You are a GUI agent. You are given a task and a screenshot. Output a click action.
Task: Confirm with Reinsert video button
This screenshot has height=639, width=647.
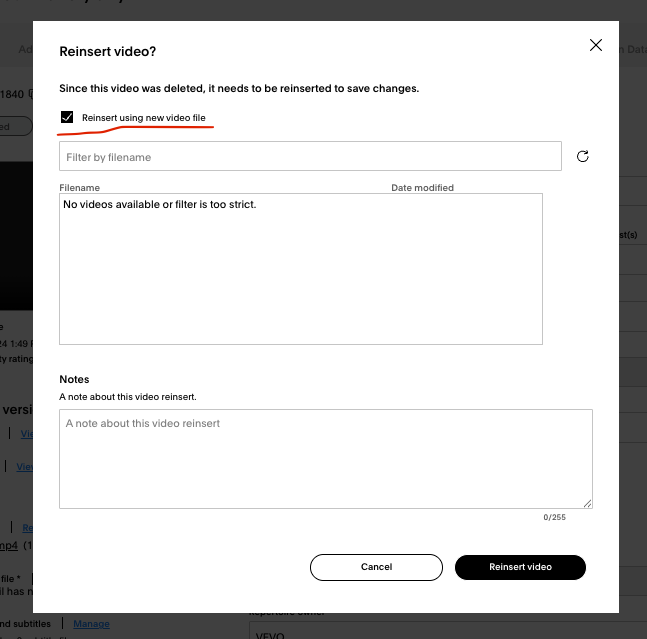[520, 567]
